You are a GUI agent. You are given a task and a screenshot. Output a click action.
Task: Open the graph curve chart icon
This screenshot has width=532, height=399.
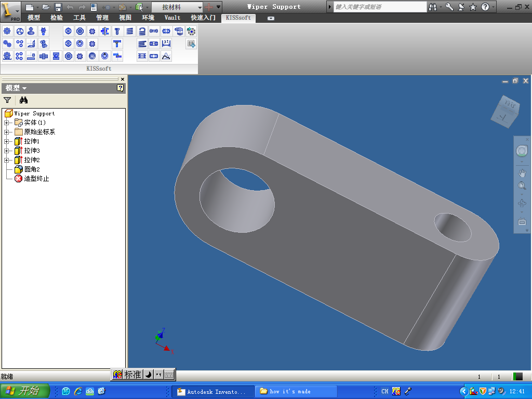[x=166, y=56]
